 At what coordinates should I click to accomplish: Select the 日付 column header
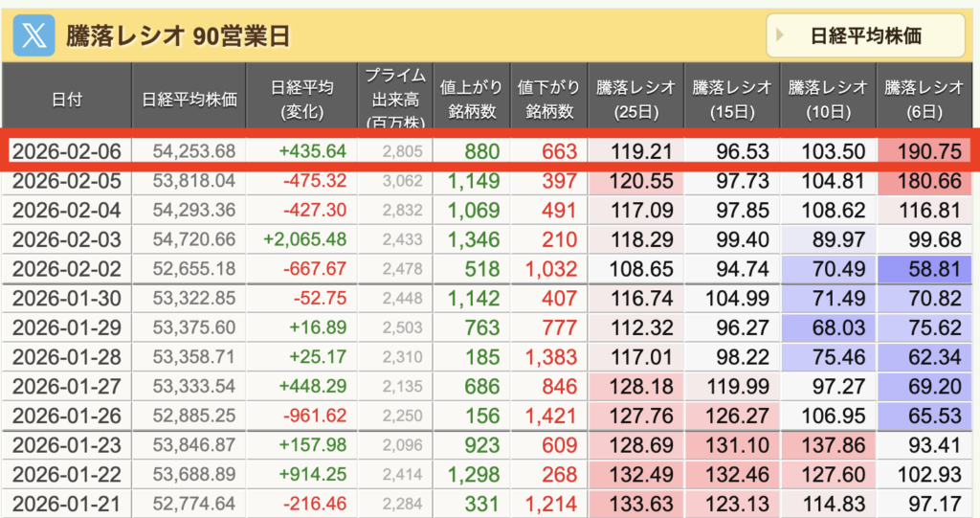click(x=67, y=99)
